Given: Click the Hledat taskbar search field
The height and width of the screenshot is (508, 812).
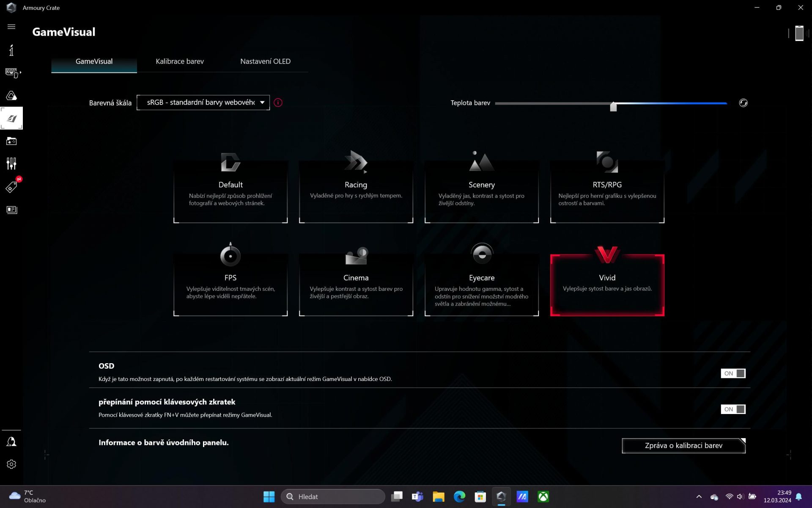Looking at the screenshot, I should [x=333, y=497].
